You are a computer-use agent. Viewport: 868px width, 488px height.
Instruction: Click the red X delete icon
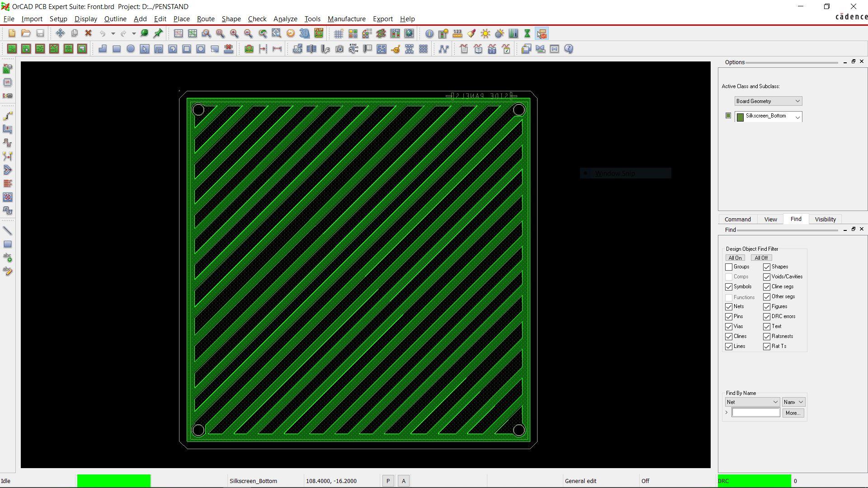89,33
